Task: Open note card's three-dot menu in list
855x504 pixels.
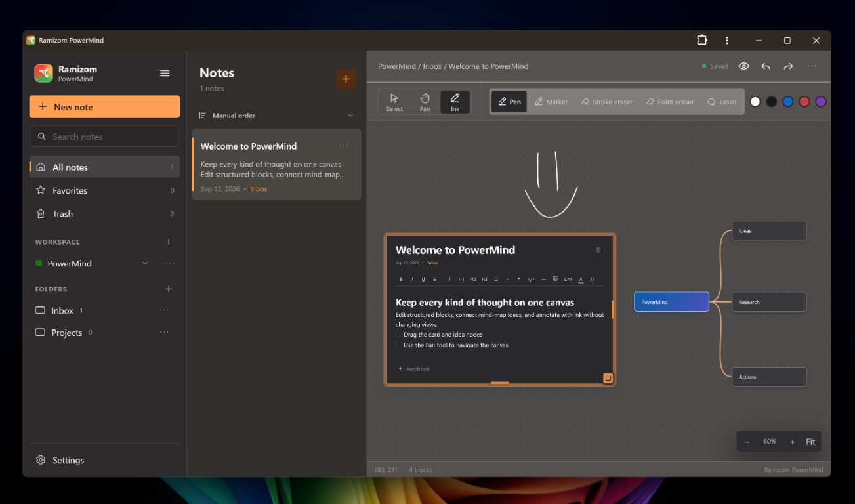Action: [344, 146]
